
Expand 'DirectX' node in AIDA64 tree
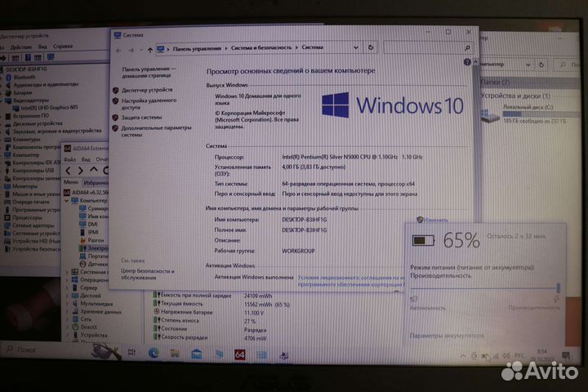tap(67, 327)
